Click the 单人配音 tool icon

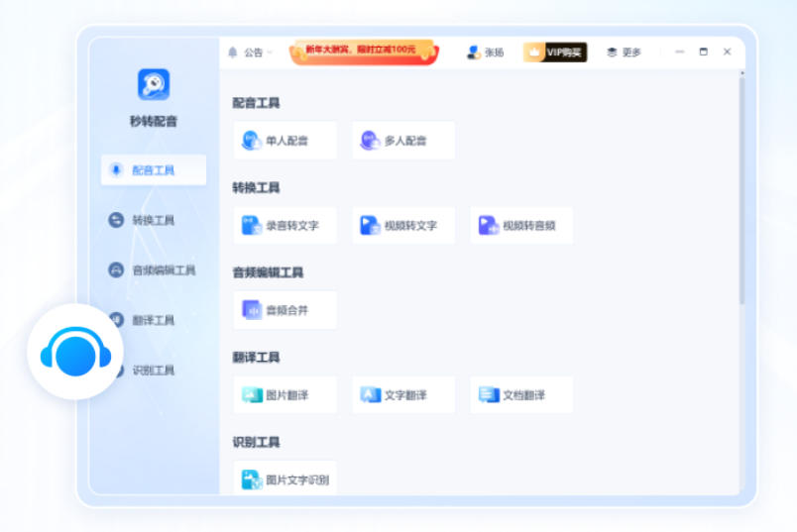click(252, 141)
